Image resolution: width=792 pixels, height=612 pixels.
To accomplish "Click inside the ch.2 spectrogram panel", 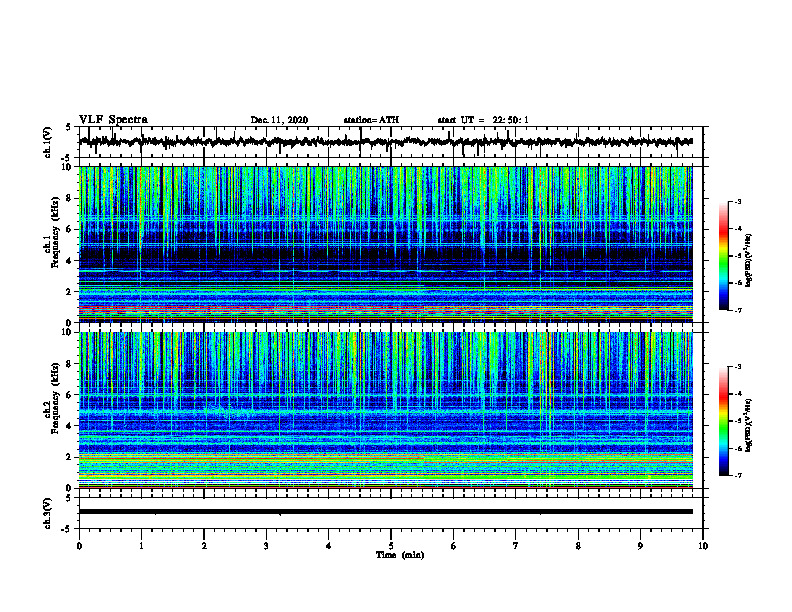I will pos(385,410).
